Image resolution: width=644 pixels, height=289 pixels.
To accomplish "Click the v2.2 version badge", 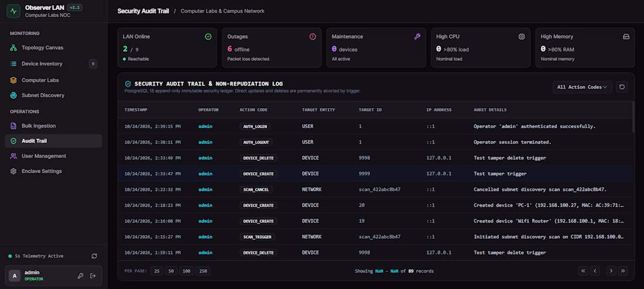I will click(x=75, y=8).
